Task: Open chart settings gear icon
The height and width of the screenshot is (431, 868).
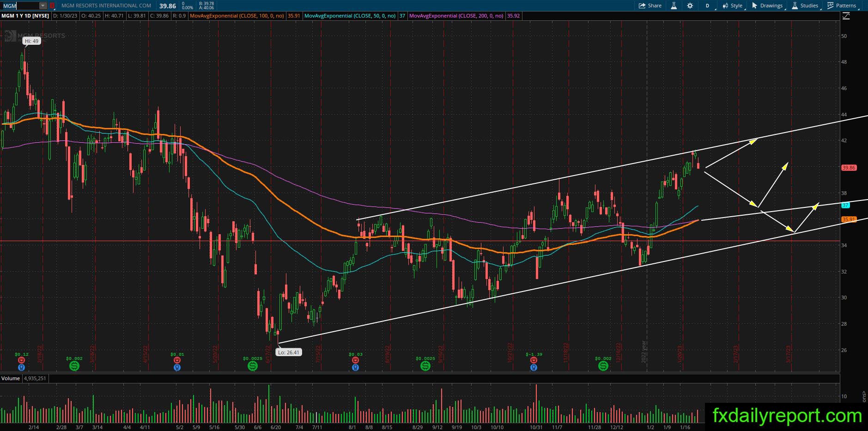Action: (x=690, y=6)
